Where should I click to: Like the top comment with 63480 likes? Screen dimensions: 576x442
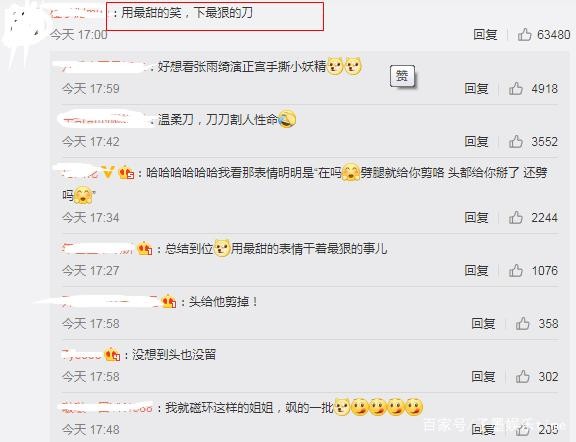point(525,35)
